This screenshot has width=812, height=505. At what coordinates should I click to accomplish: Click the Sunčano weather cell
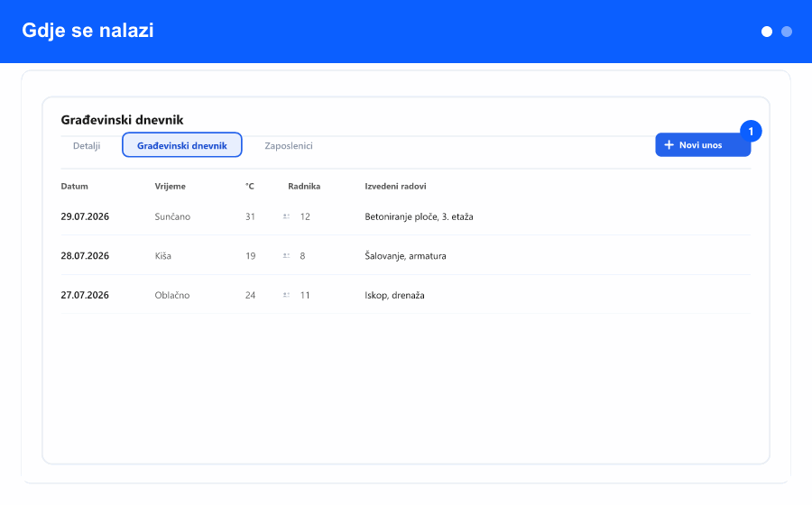(x=172, y=216)
